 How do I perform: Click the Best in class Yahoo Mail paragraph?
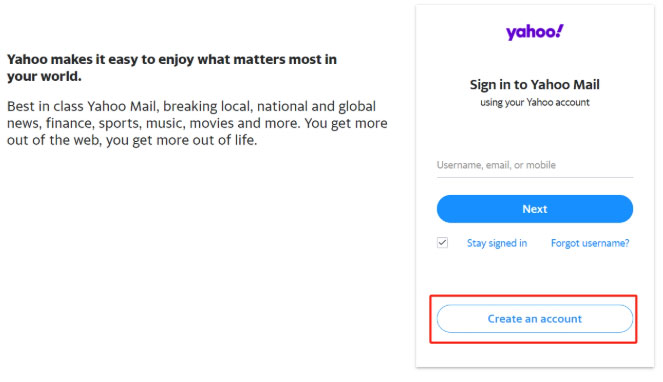coord(197,123)
